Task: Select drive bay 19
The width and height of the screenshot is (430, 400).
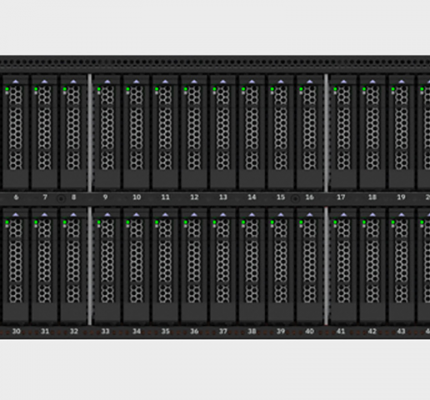Action: coord(401,133)
